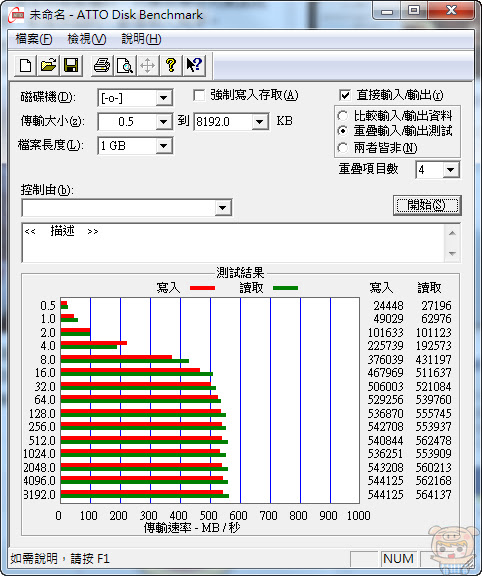Click the 開始(S) start button
Screen dimensions: 482x576
click(x=427, y=205)
